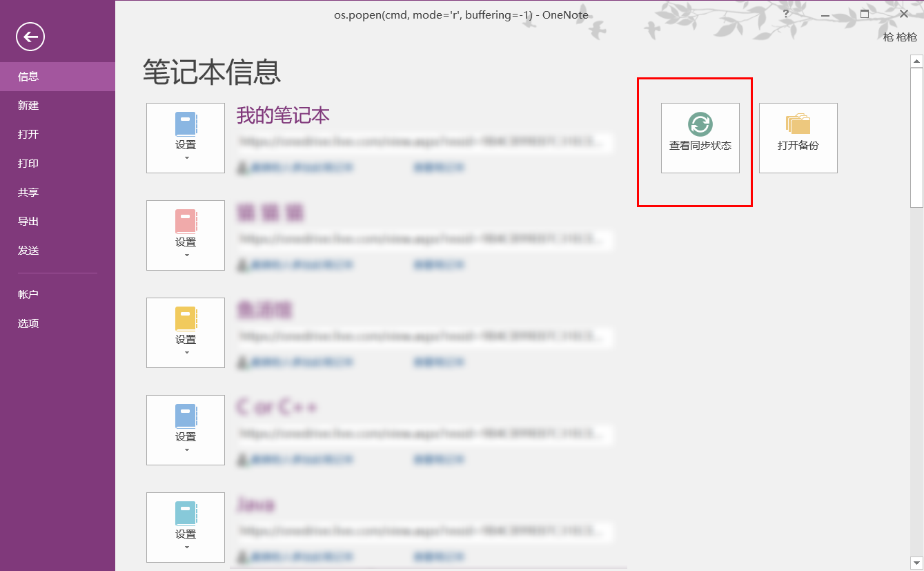Expand the 设置 dropdown under 我的笔记本
Image resolution: width=924 pixels, height=571 pixels.
point(185,159)
